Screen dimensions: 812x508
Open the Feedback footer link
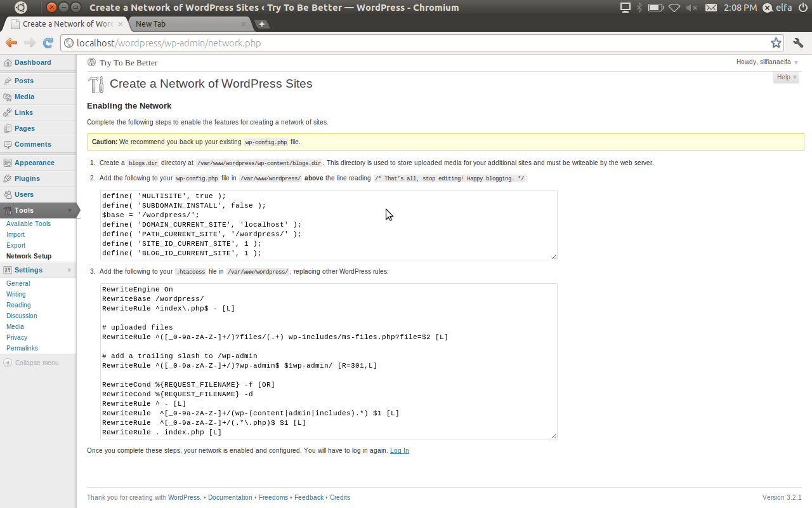pyautogui.click(x=309, y=498)
